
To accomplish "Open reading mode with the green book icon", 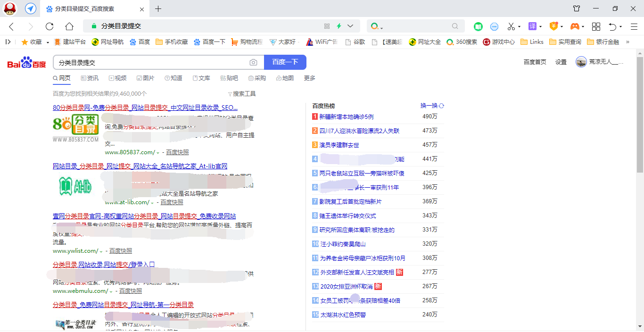I will coord(478,26).
